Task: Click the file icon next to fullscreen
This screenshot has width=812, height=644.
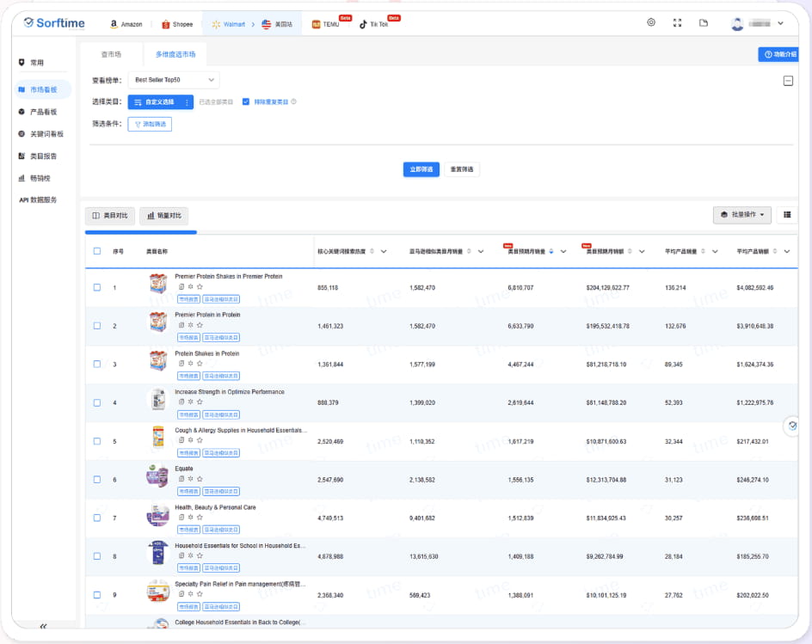Action: [704, 22]
